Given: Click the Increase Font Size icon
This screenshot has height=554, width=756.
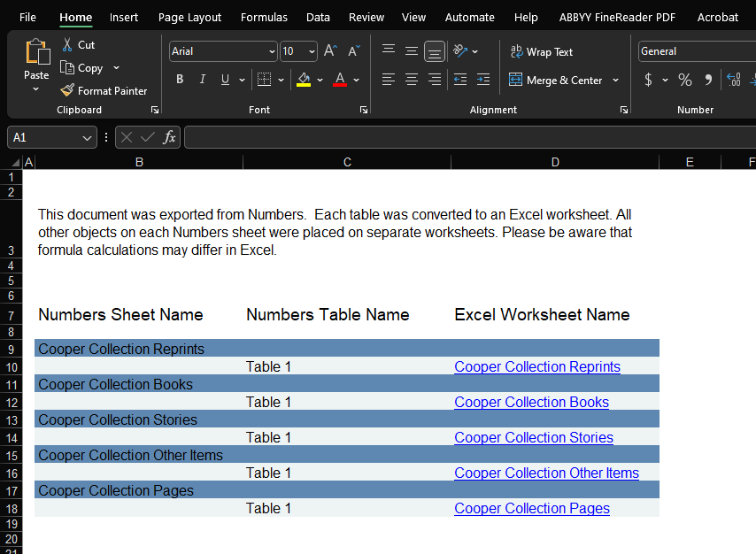Looking at the screenshot, I should pyautogui.click(x=330, y=51).
